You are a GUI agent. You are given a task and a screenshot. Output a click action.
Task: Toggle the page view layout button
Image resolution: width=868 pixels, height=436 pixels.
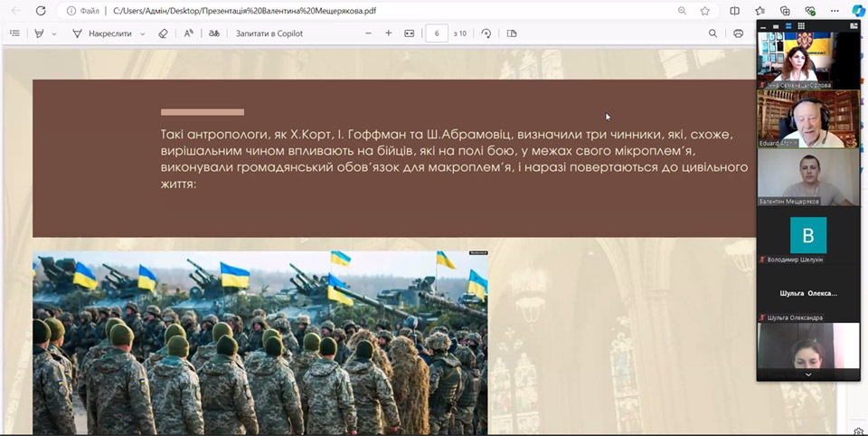pos(512,33)
